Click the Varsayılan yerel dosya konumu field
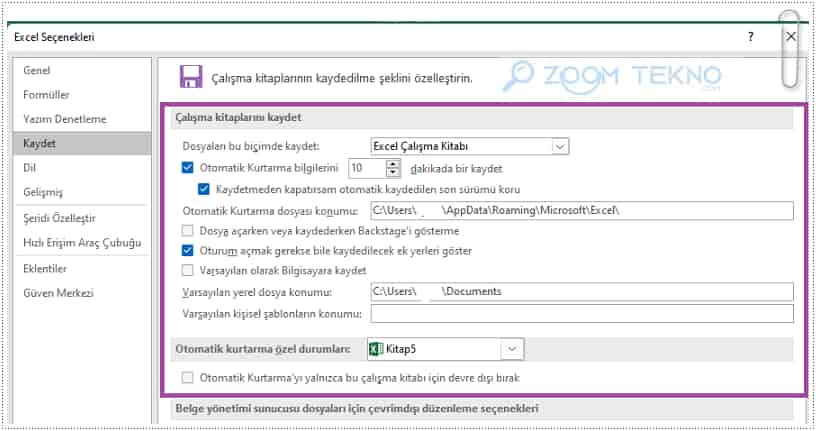This screenshot has height=431, width=816. [x=582, y=291]
